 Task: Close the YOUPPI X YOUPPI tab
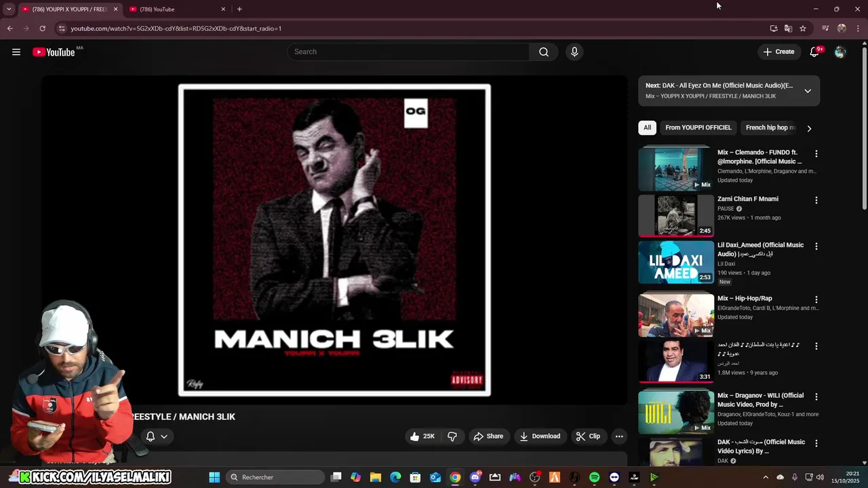115,9
